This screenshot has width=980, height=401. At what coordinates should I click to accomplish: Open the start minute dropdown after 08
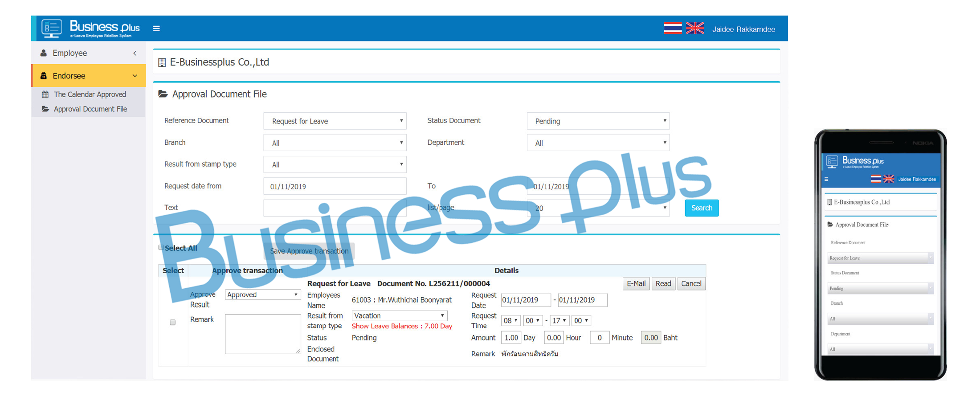click(x=532, y=320)
